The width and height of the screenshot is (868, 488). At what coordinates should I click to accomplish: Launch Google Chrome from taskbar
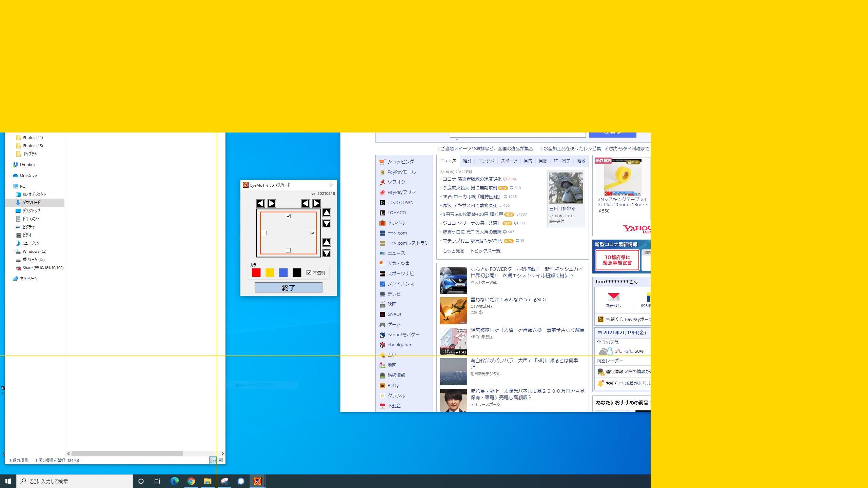coord(191,481)
